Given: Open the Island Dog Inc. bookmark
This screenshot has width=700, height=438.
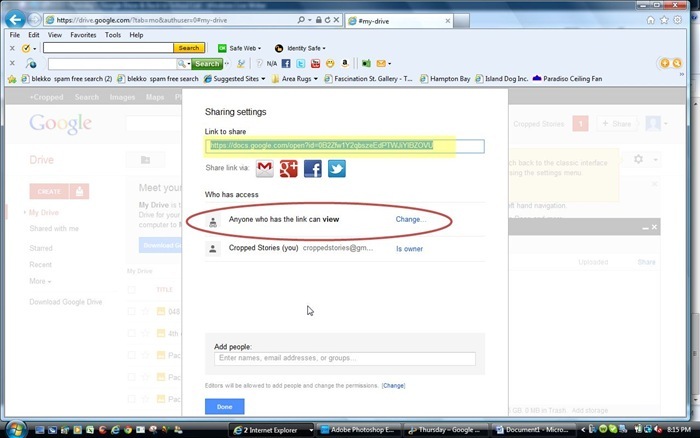Looking at the screenshot, I should tap(502, 79).
